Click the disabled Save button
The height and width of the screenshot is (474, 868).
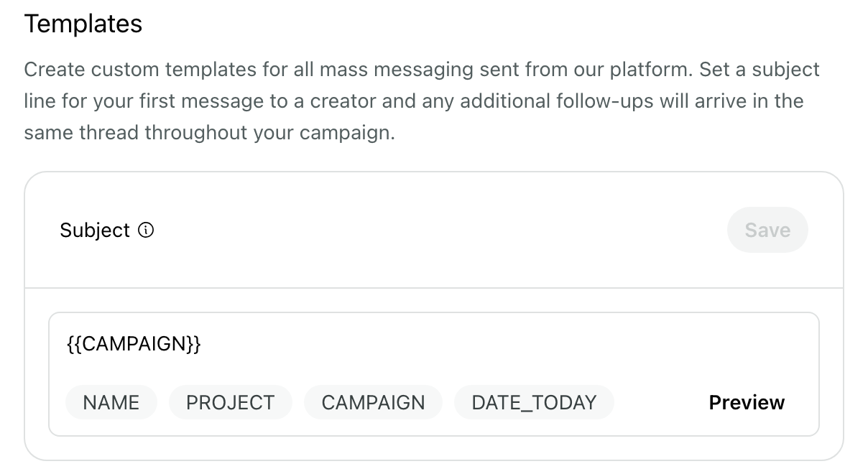[767, 230]
